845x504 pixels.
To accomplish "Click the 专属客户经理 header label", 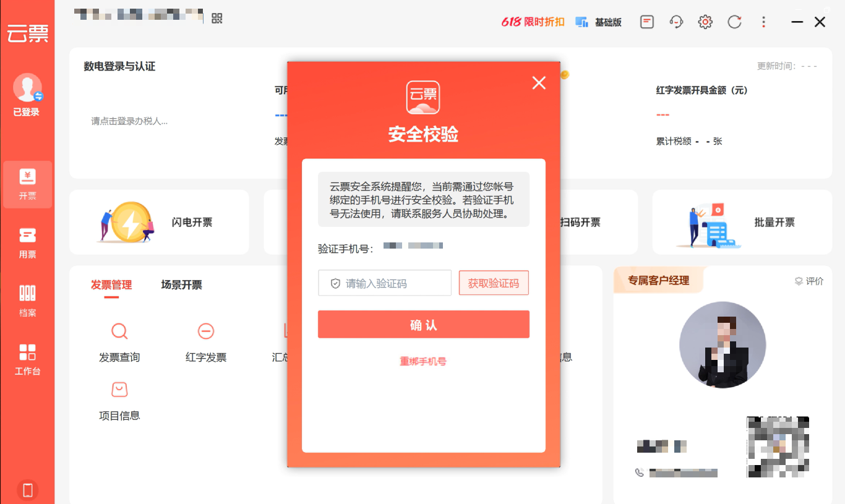I will point(658,281).
